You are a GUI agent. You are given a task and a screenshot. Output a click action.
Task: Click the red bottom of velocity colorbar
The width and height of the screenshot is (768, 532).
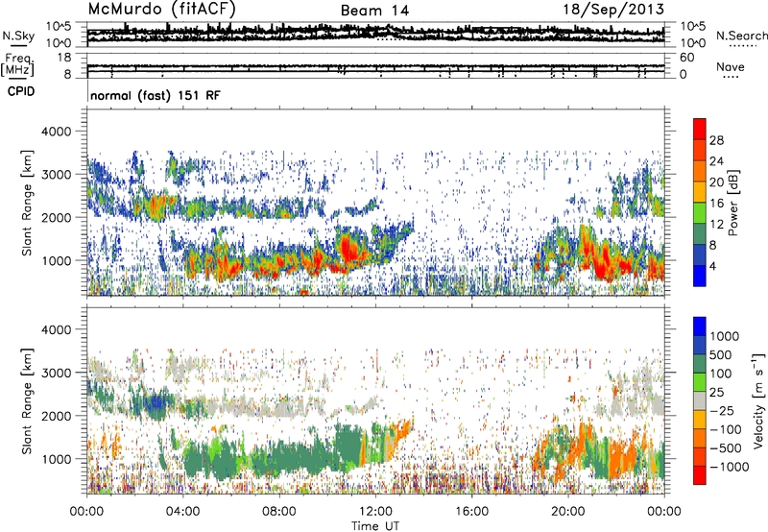coord(700,475)
